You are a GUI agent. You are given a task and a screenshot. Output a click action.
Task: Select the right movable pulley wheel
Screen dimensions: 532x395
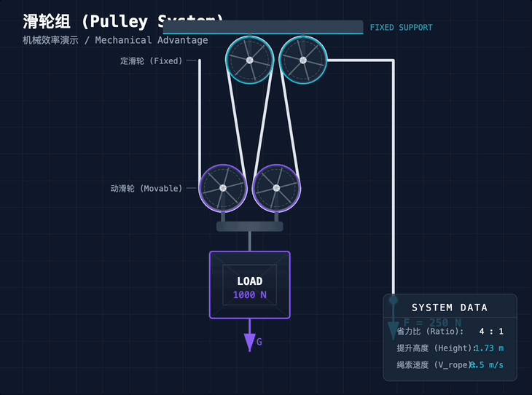pyautogui.click(x=276, y=188)
